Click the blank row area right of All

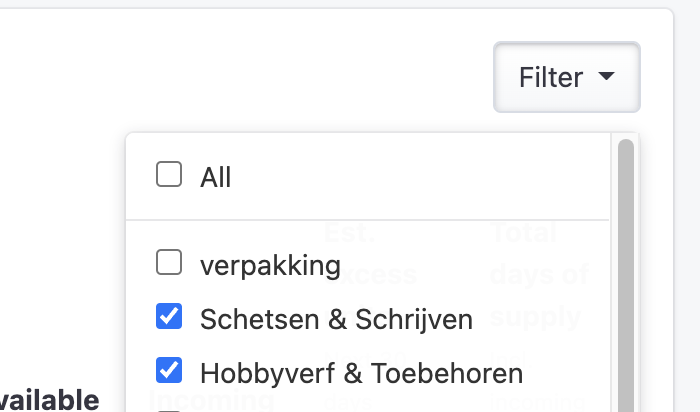(420, 176)
